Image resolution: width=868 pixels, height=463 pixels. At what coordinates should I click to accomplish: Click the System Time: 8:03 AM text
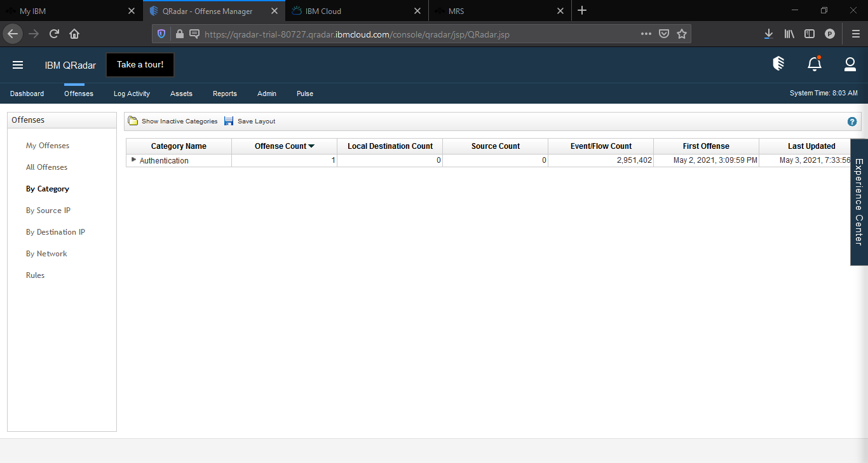tap(824, 93)
